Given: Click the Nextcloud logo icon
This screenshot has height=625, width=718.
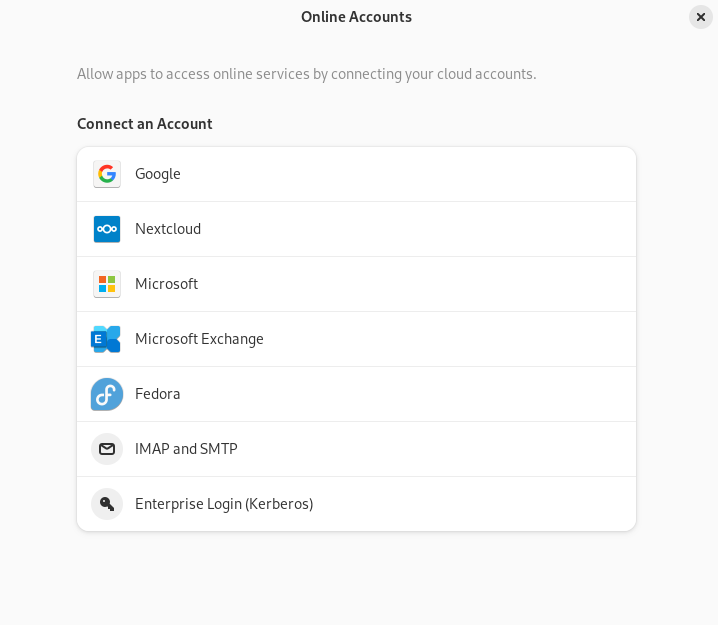Looking at the screenshot, I should [x=107, y=229].
